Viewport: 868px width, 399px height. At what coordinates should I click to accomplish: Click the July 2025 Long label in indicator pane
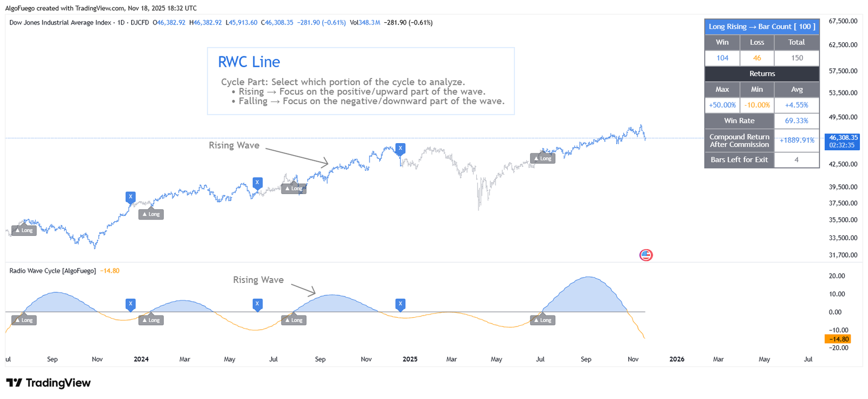click(x=542, y=320)
